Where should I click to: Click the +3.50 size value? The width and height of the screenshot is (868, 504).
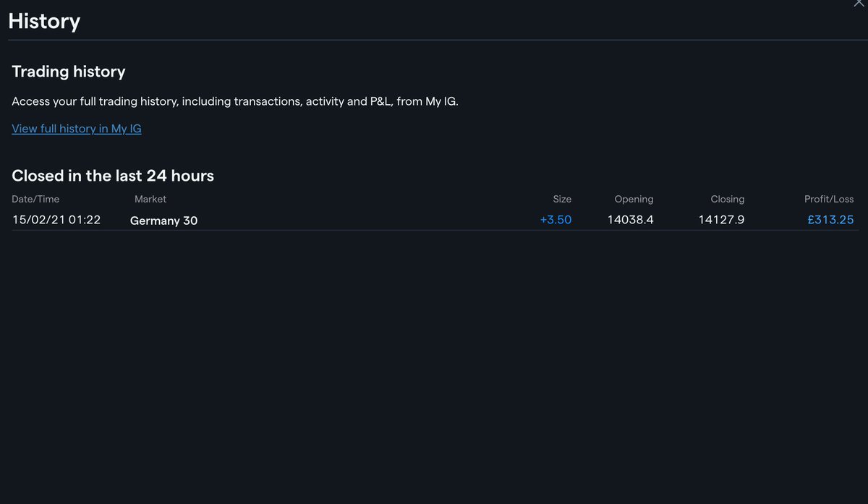coord(556,220)
